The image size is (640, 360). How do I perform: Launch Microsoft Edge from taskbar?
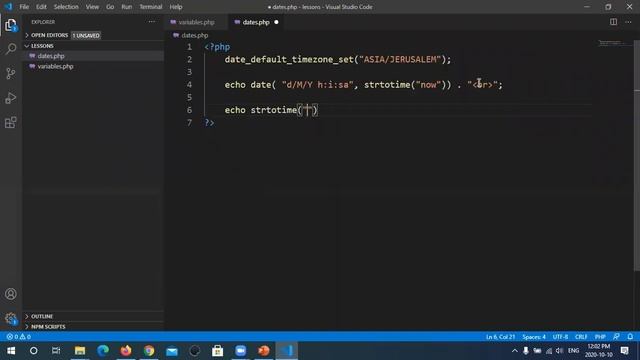click(103, 351)
